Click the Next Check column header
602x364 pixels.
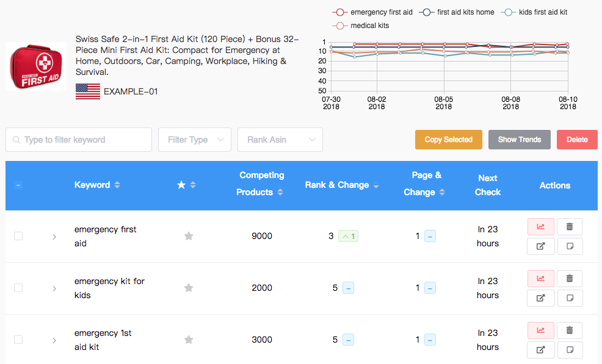point(488,185)
